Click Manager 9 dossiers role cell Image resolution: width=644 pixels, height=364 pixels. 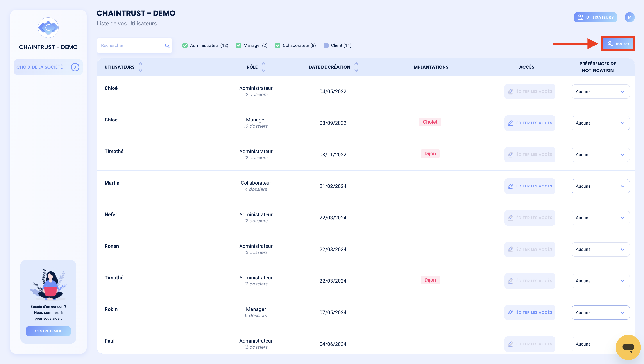pos(256,312)
